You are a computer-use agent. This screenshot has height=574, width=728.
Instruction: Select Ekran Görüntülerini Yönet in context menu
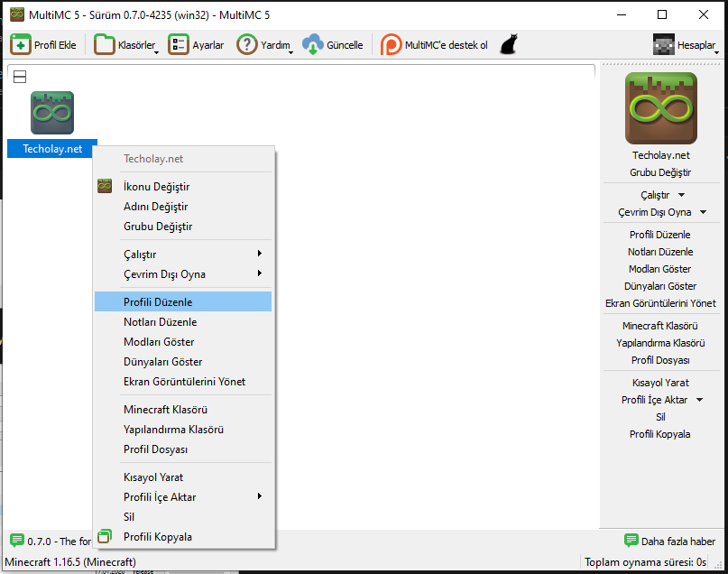tap(183, 382)
